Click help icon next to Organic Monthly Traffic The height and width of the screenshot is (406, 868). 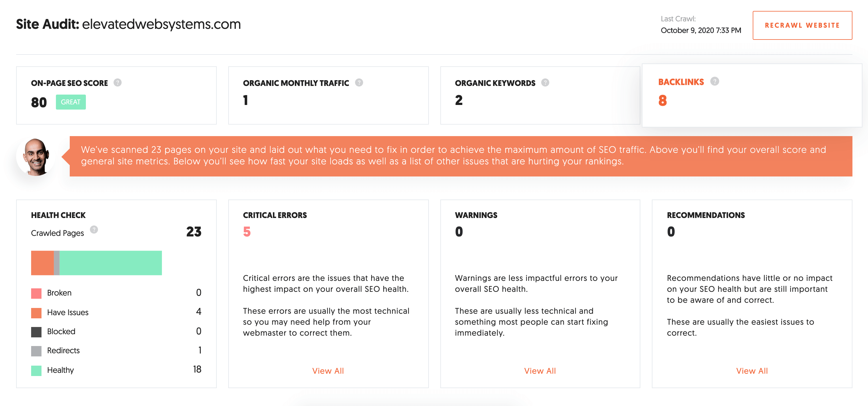point(359,83)
